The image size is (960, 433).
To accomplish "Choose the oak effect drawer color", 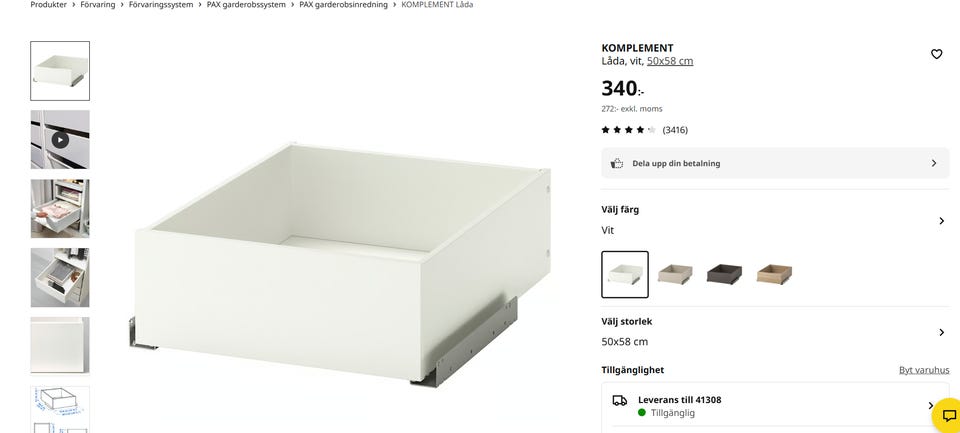I will tap(774, 274).
